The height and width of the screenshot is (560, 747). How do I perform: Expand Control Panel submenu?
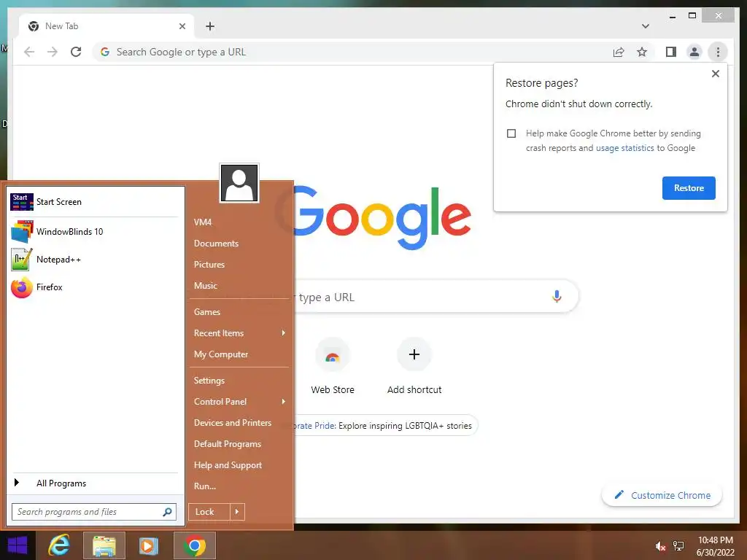(239, 402)
